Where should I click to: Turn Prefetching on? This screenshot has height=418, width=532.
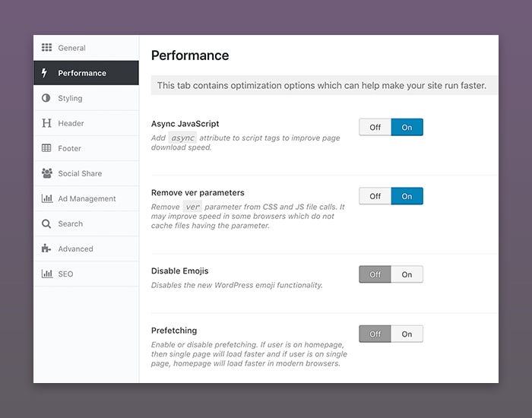tap(407, 334)
